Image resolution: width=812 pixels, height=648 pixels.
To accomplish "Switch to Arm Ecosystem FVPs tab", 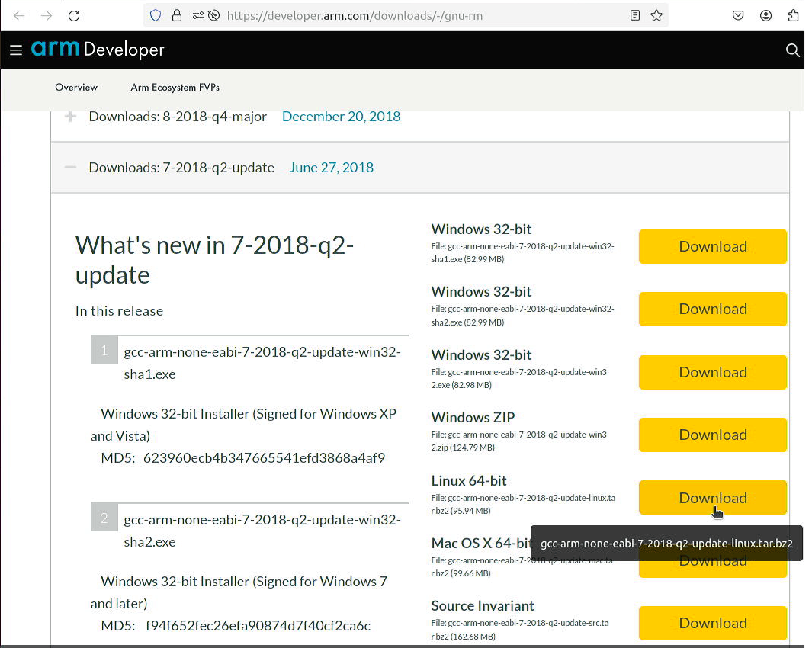I will 175,88.
